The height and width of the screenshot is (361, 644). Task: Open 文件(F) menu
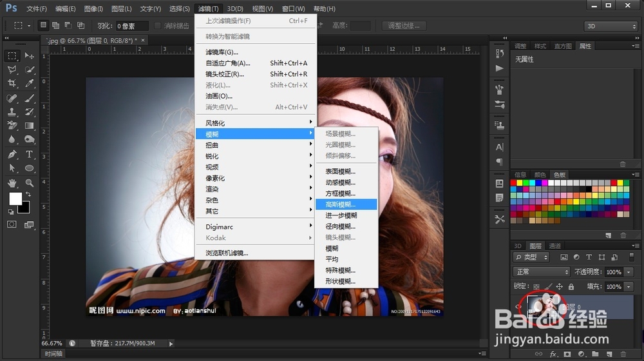pyautogui.click(x=37, y=8)
